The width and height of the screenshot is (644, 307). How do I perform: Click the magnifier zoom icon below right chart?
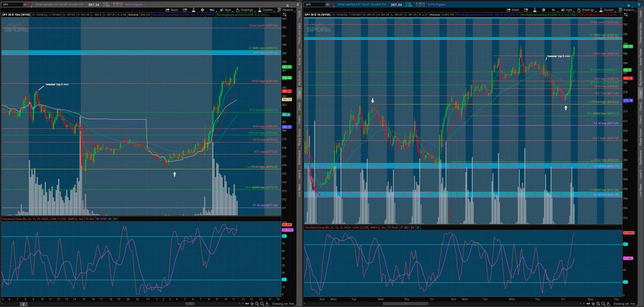tap(598, 303)
